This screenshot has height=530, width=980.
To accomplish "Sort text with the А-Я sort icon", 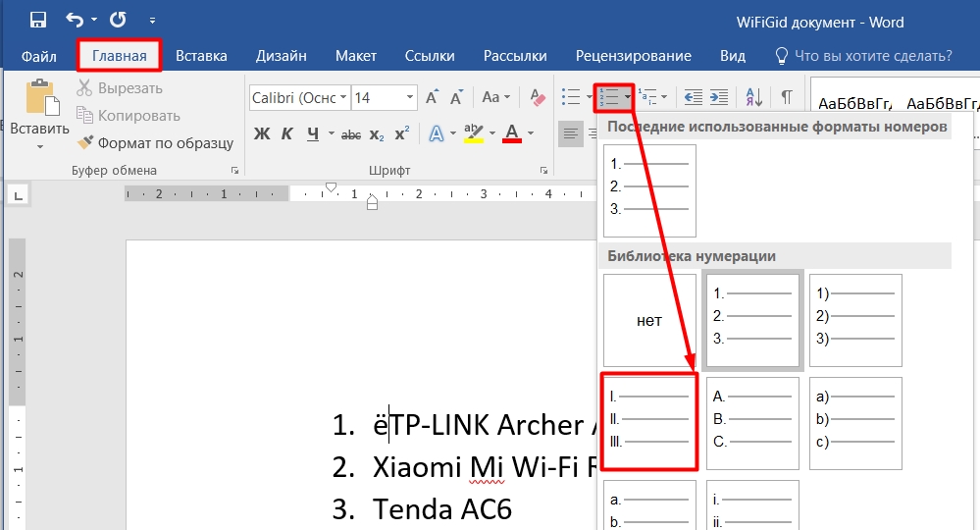I will [x=753, y=97].
